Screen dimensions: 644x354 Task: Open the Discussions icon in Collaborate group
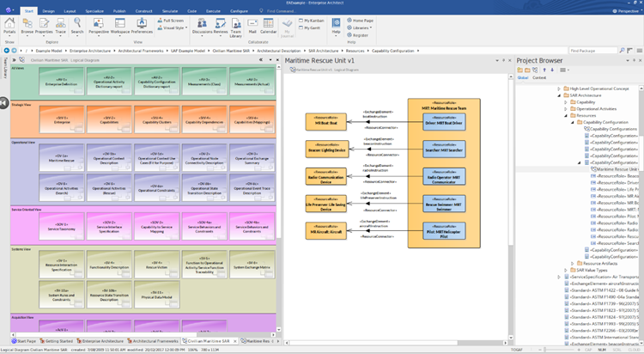coord(202,26)
